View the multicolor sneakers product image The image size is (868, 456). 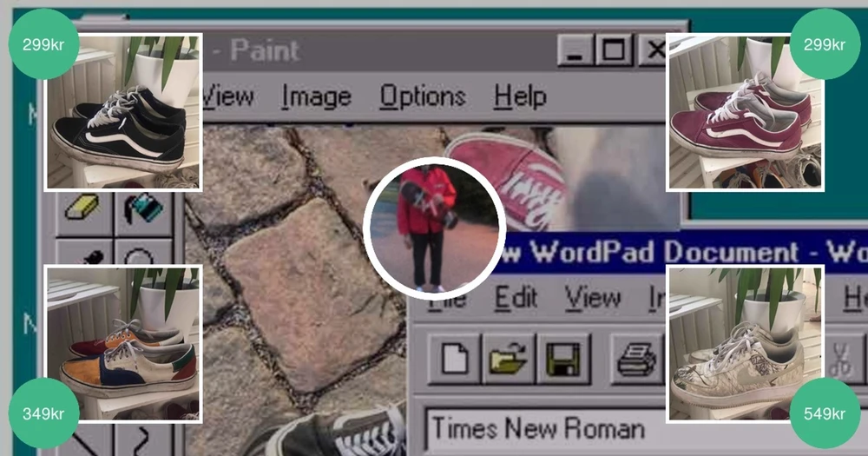[x=123, y=344]
